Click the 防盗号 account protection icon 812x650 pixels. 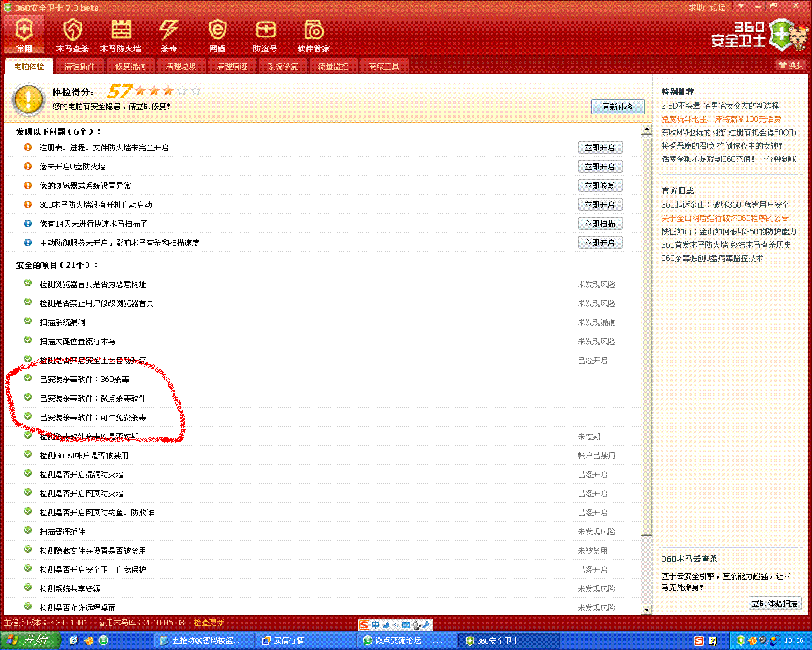[x=265, y=35]
